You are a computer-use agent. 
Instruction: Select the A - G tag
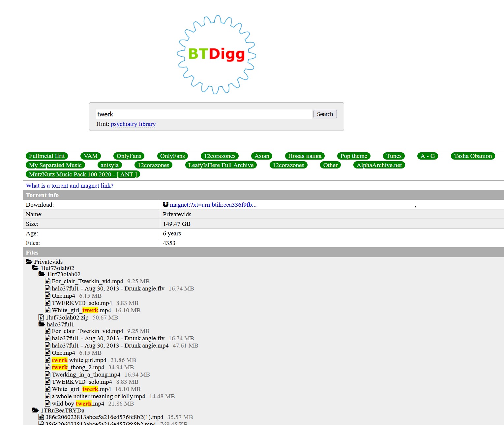pos(428,156)
